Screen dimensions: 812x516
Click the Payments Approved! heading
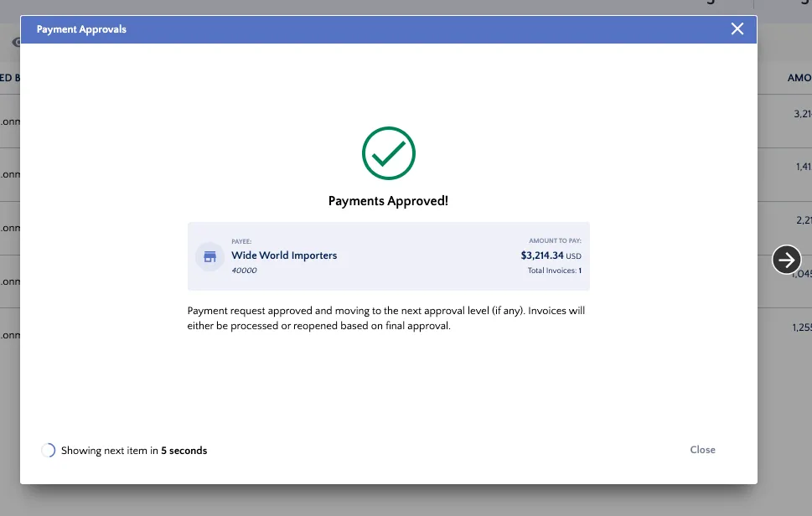388,201
